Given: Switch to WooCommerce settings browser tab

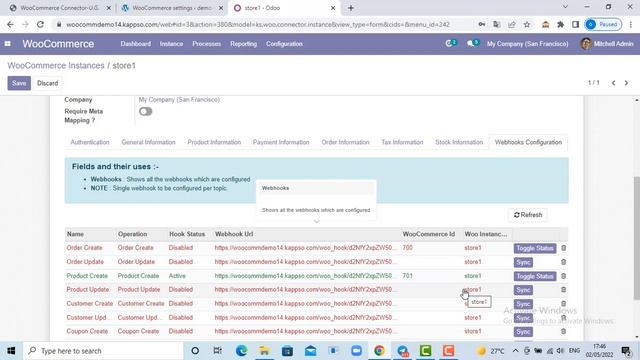Looking at the screenshot, I should click(172, 8).
